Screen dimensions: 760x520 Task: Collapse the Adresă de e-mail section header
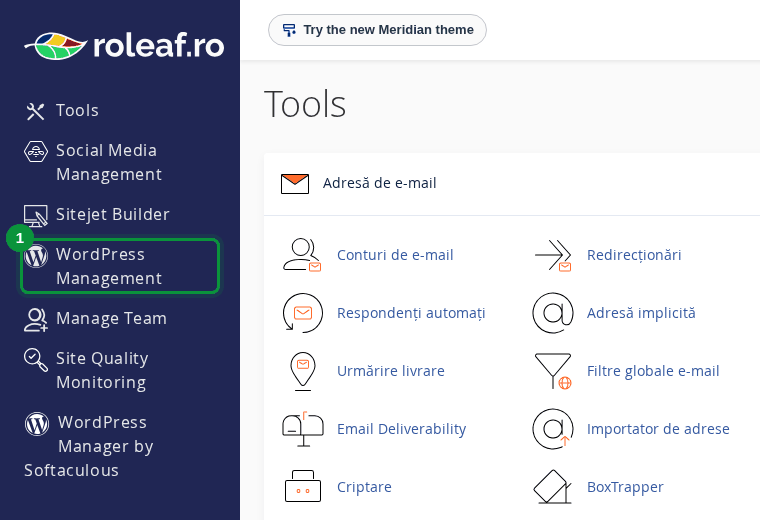tap(512, 184)
